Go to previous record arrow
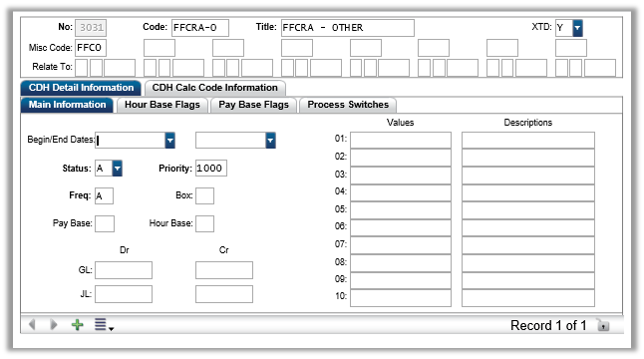The height and width of the screenshot is (359, 644). pos(32,325)
